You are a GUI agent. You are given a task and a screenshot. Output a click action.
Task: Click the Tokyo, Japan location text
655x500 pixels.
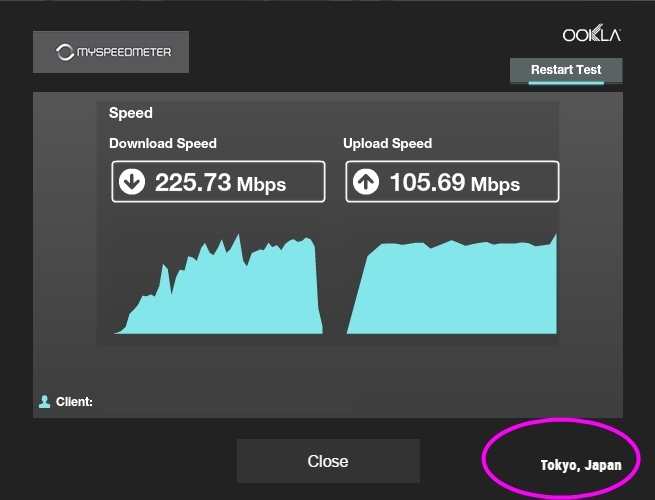(x=581, y=465)
